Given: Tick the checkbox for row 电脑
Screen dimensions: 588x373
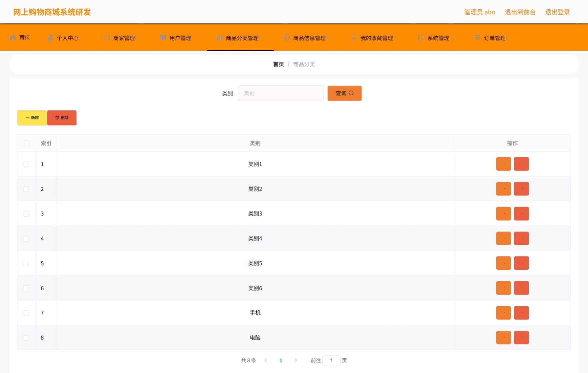Looking at the screenshot, I should pyautogui.click(x=26, y=338).
